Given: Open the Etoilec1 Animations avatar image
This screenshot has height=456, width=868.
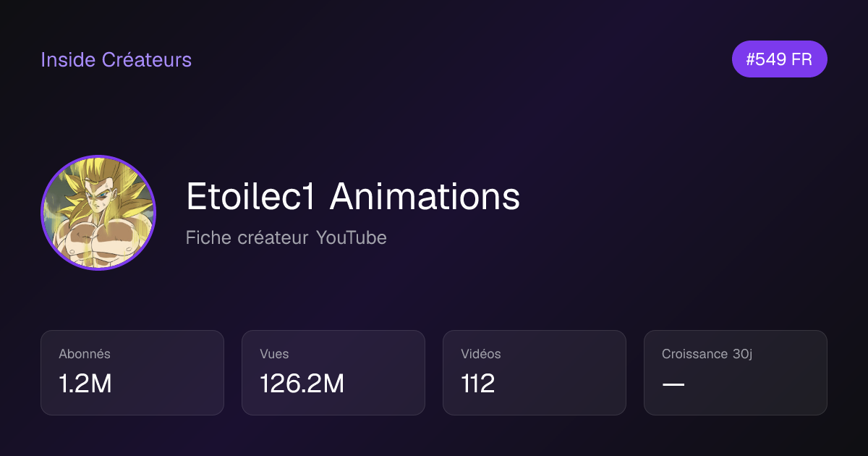Looking at the screenshot, I should 98,213.
